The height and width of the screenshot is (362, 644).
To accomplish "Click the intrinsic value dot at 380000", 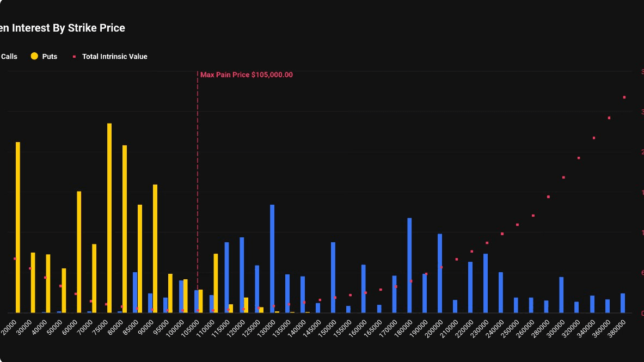I will [624, 97].
